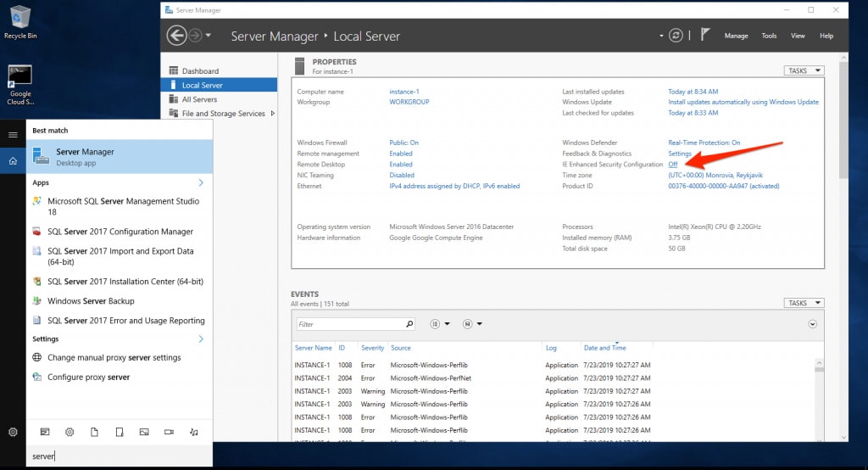Open the Properties TASKS dropdown
The image size is (868, 470).
[x=804, y=71]
